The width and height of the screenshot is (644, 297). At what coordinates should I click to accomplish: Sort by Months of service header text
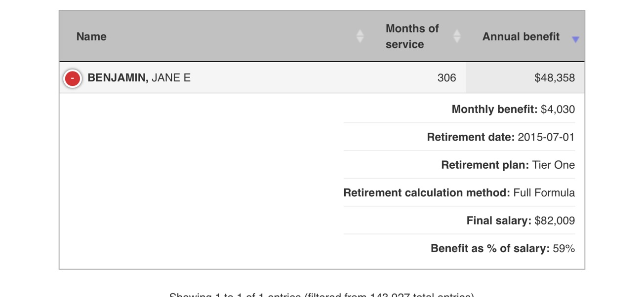[x=412, y=37]
